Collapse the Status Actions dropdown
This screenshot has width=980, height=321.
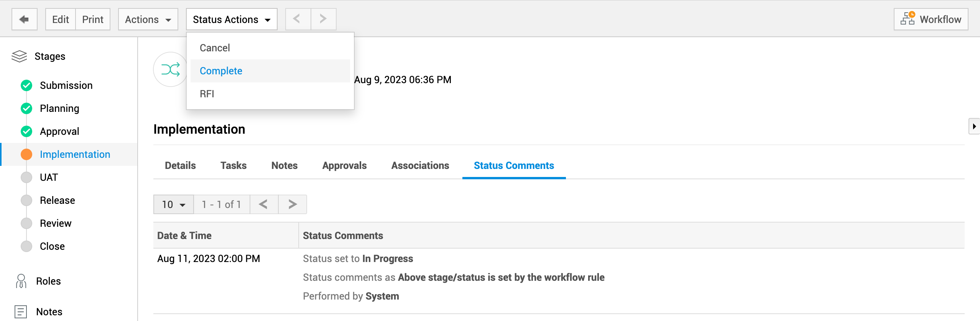pyautogui.click(x=231, y=19)
